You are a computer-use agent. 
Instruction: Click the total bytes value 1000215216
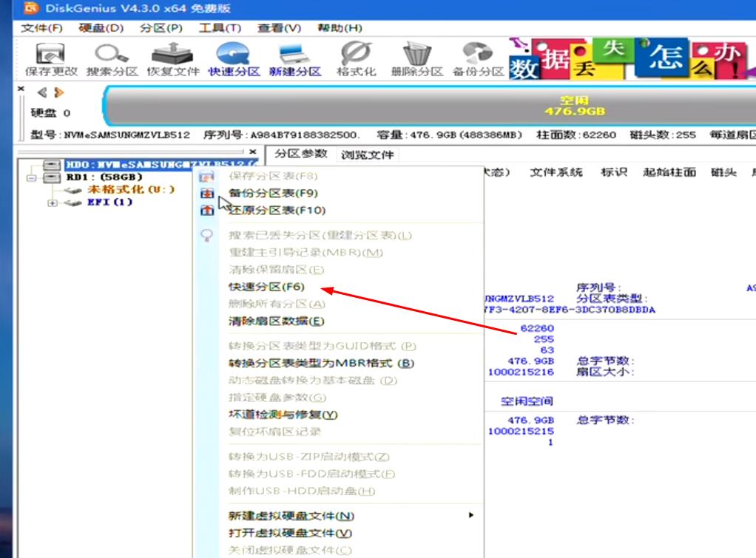521,372
